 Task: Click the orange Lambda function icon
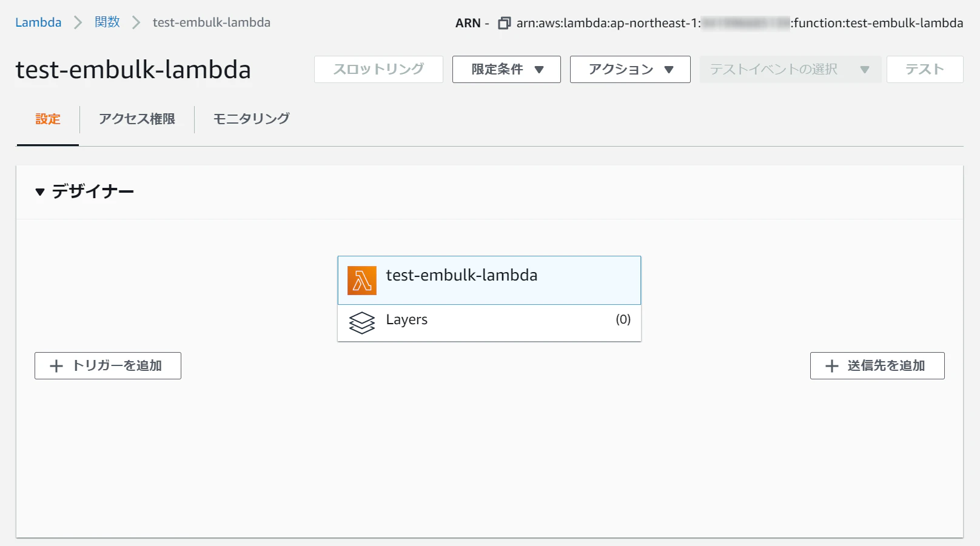[x=362, y=281]
